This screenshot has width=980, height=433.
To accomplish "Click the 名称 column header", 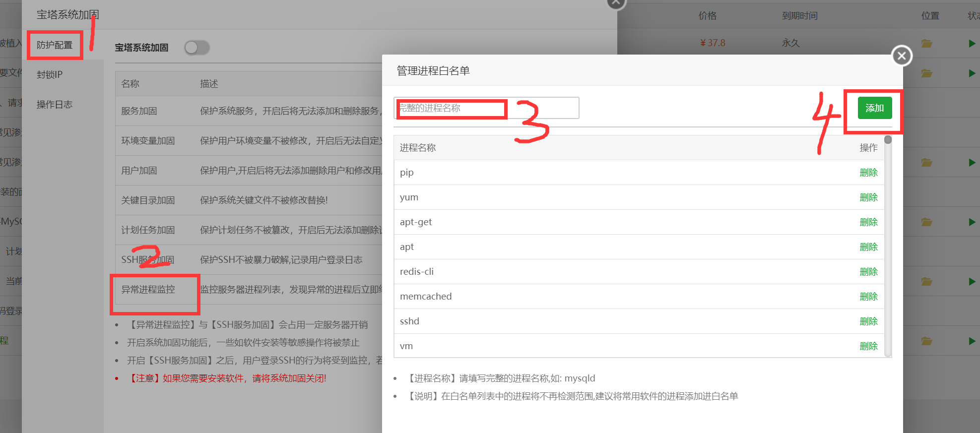I will [x=130, y=84].
